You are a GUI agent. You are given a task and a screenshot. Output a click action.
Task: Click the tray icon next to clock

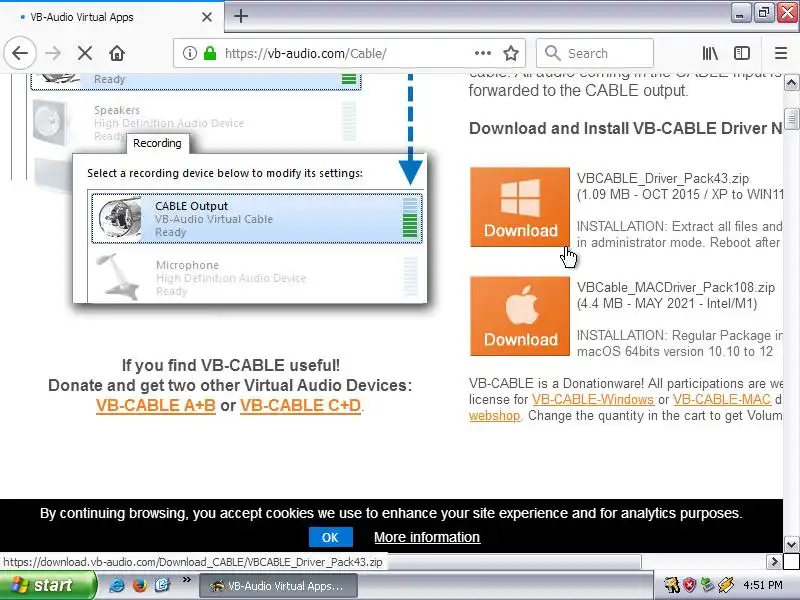coord(726,585)
